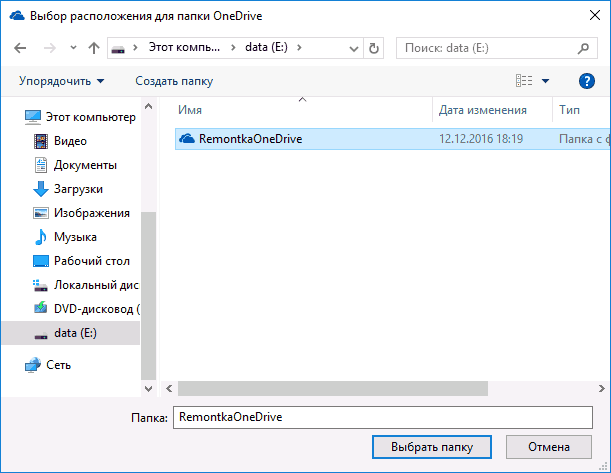611x473 pixels.
Task: Click horizontal scrollbar right arrow
Action: [x=602, y=388]
